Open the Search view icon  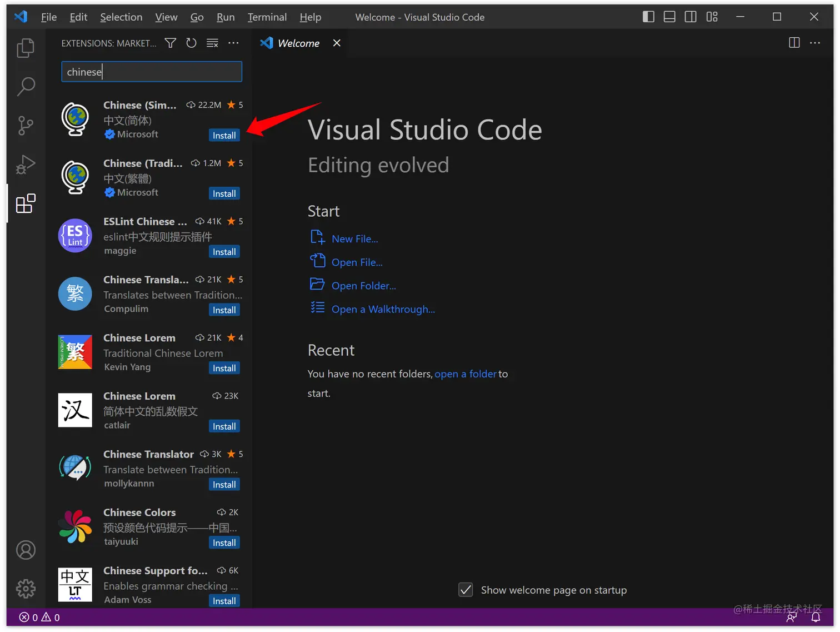tap(26, 86)
